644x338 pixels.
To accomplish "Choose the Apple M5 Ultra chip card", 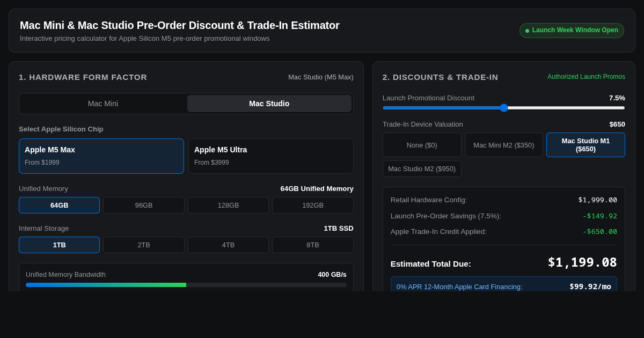I will 271,156.
